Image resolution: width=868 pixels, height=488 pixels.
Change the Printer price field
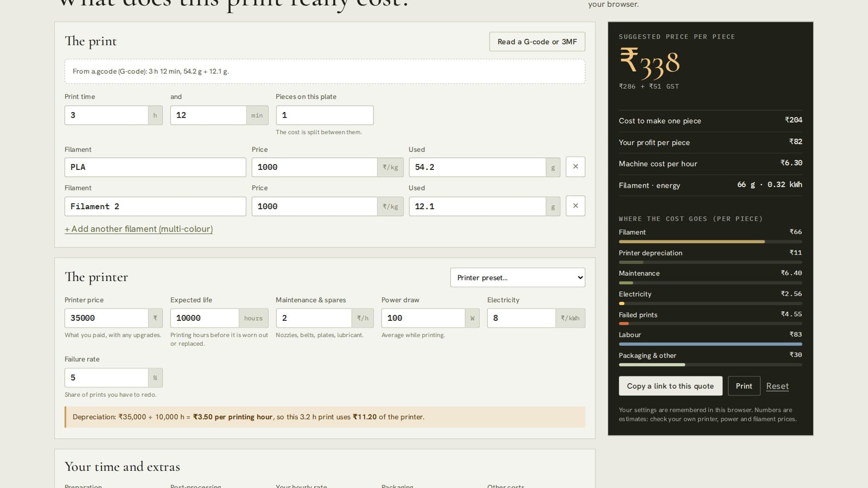tap(106, 318)
